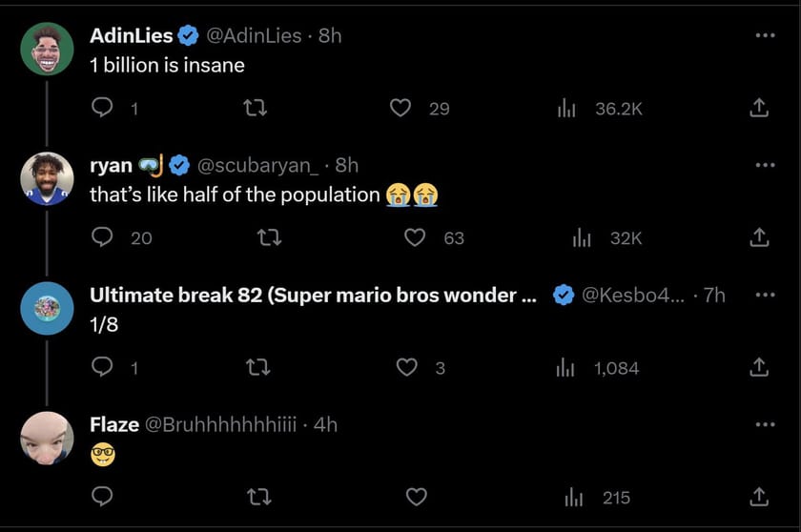Open more options on Ultimate break 82 tweet

point(764,295)
